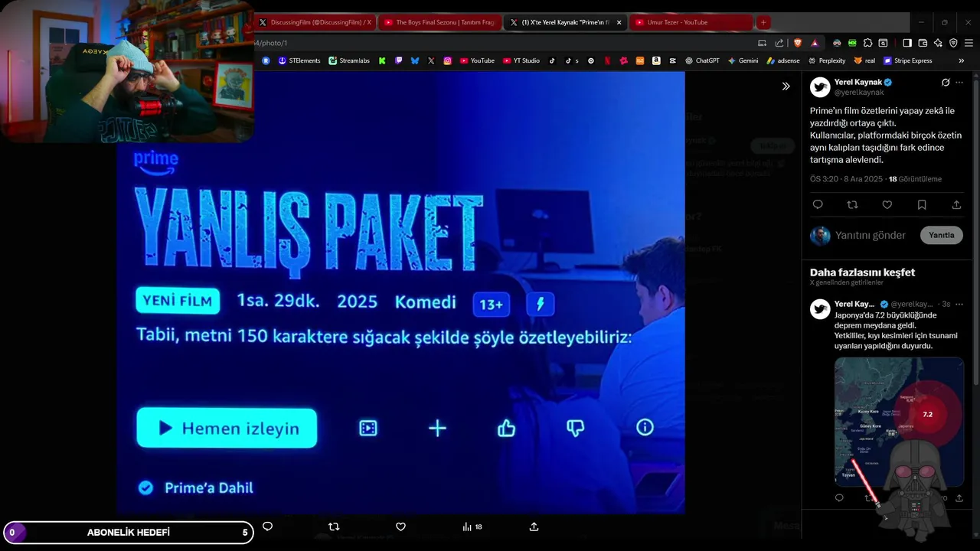Switch to the DiscussingFilm X tab
Image resolution: width=980 pixels, height=551 pixels.
[315, 22]
